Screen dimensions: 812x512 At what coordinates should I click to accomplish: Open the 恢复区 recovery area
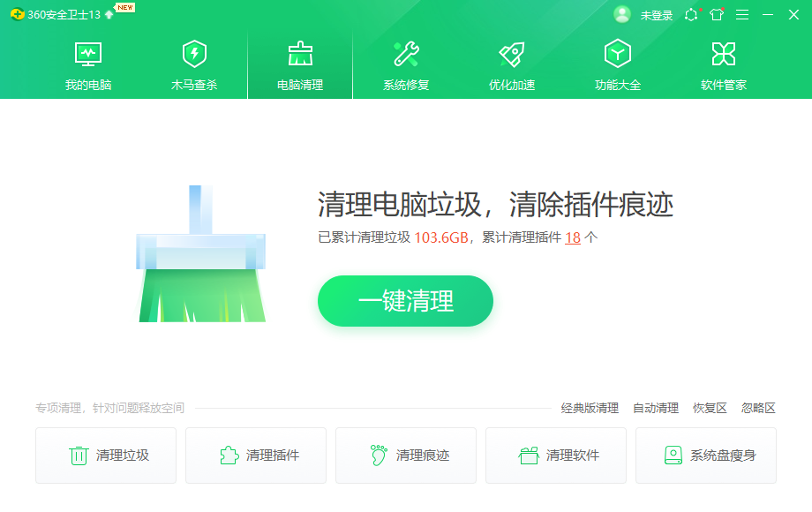[x=710, y=408]
